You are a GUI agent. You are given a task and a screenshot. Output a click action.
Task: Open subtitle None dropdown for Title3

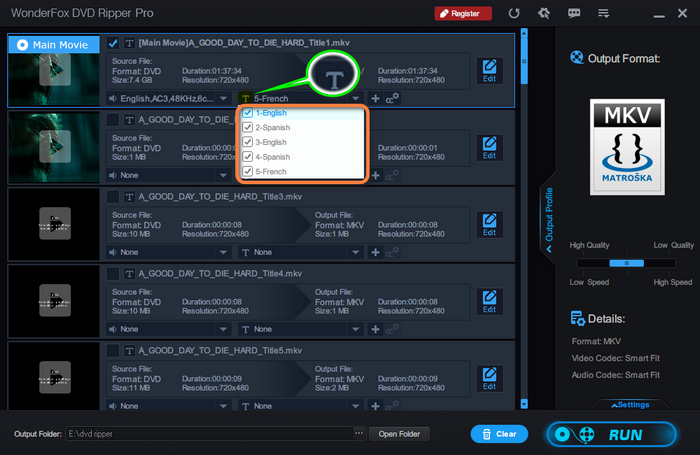(x=355, y=252)
